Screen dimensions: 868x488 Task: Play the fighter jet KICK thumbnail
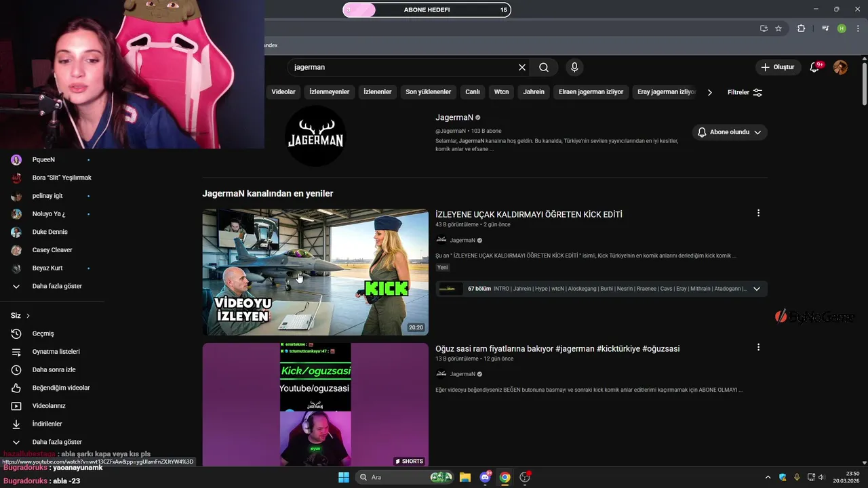[315, 272]
